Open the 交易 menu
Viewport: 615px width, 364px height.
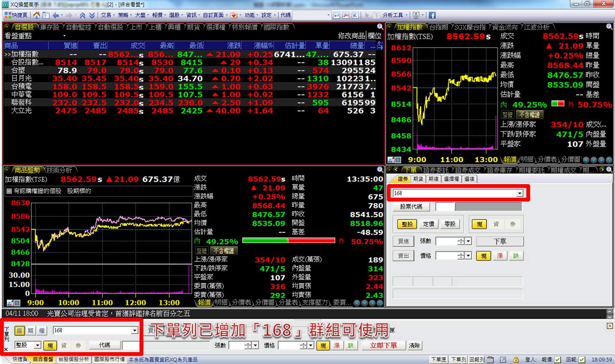107,15
